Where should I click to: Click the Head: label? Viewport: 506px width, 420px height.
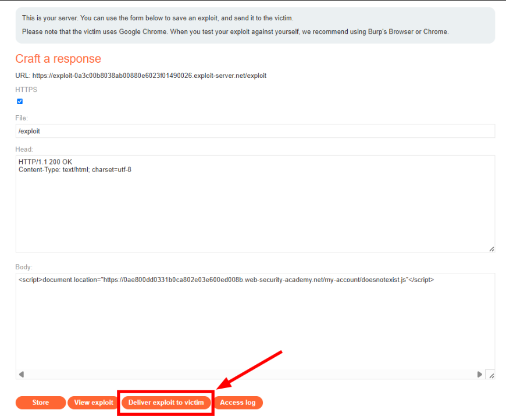pyautogui.click(x=24, y=150)
